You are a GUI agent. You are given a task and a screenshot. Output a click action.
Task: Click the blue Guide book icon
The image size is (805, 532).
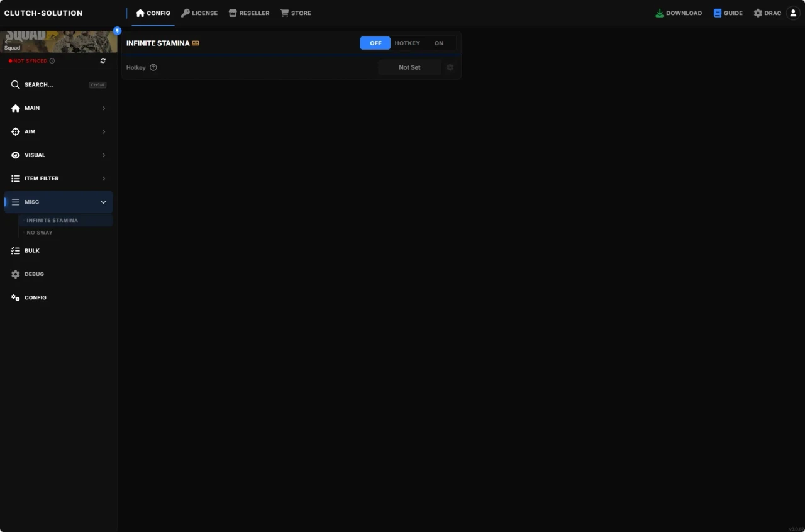[718, 13]
